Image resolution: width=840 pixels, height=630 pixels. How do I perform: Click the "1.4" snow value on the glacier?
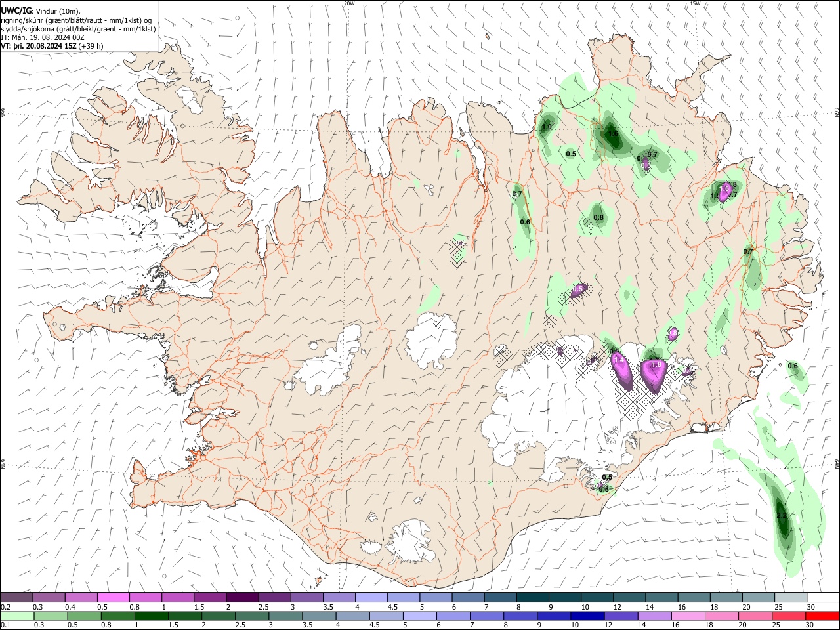pyautogui.click(x=618, y=360)
